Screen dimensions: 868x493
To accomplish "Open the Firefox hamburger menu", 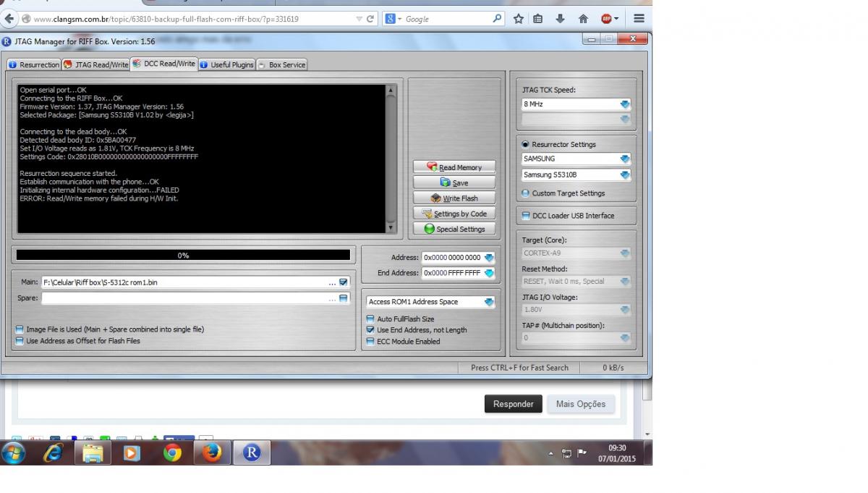I will [x=639, y=19].
